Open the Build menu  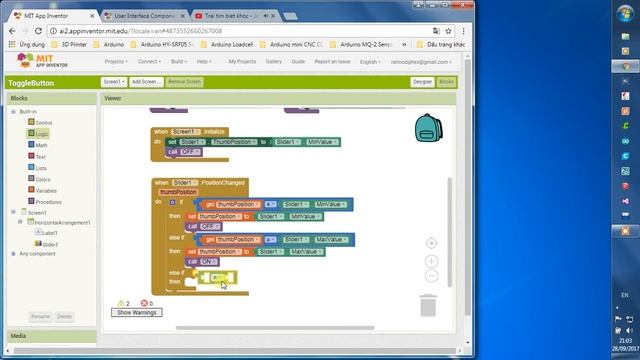179,62
